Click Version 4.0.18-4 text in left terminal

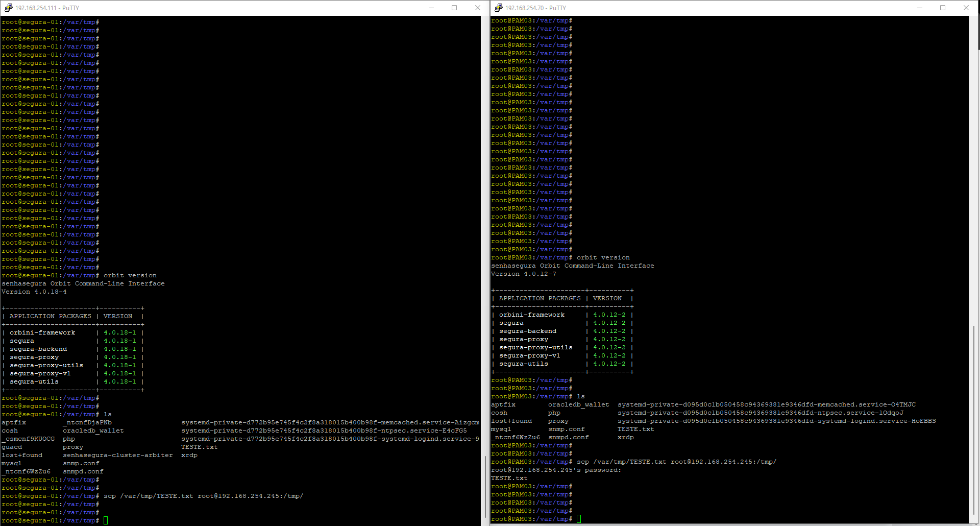[34, 292]
